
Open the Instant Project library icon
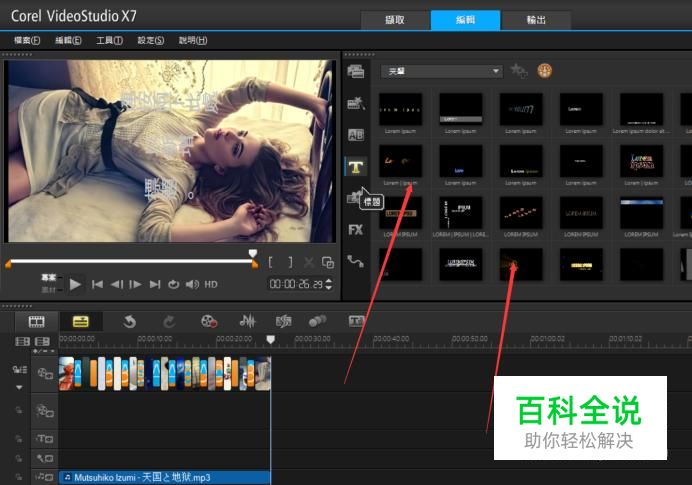356,103
